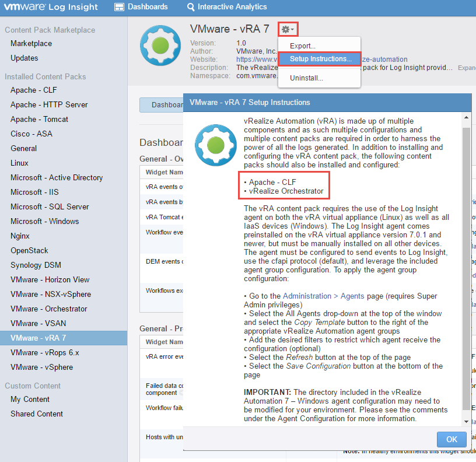The image size is (476, 462).
Task: Open the Marketplace menu item
Action: tap(31, 43)
